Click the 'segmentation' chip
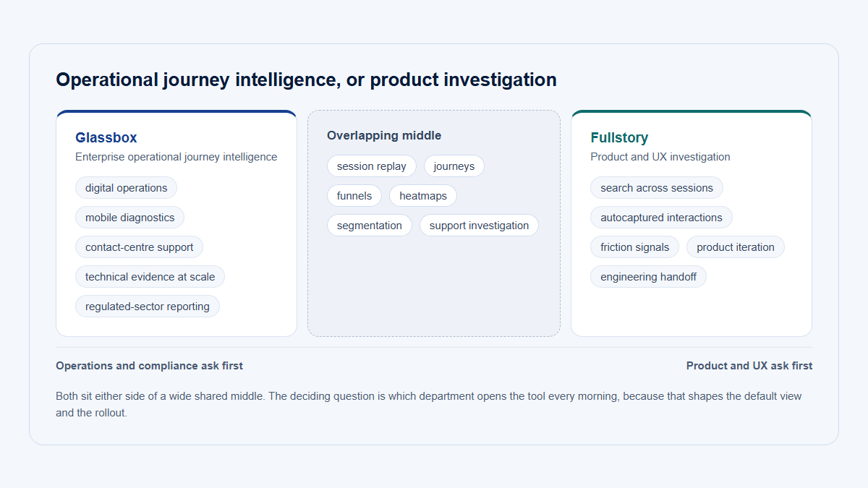 pyautogui.click(x=370, y=226)
